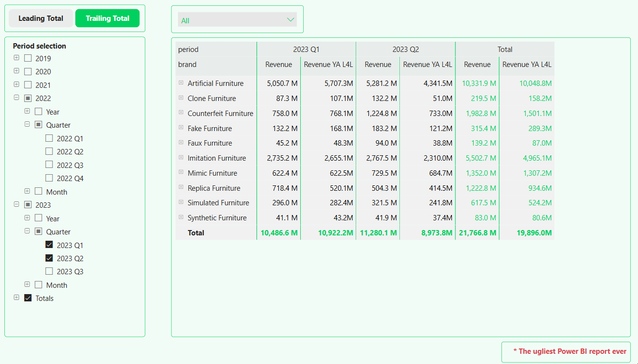Expand the Totals tree node
The image size is (638, 364).
(17, 298)
